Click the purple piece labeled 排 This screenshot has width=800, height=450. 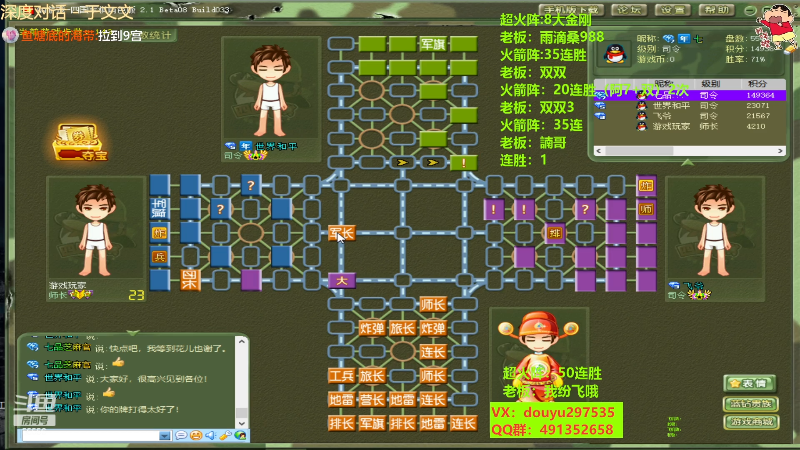click(x=555, y=233)
